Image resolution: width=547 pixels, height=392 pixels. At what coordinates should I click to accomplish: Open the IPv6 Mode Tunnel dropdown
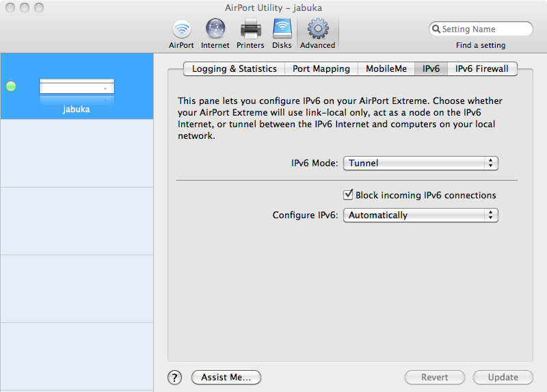421,163
